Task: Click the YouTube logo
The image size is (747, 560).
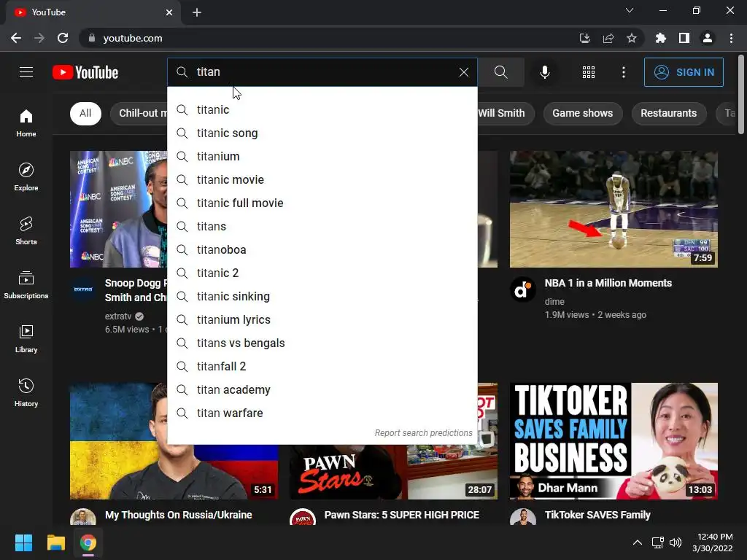Action: (x=85, y=72)
